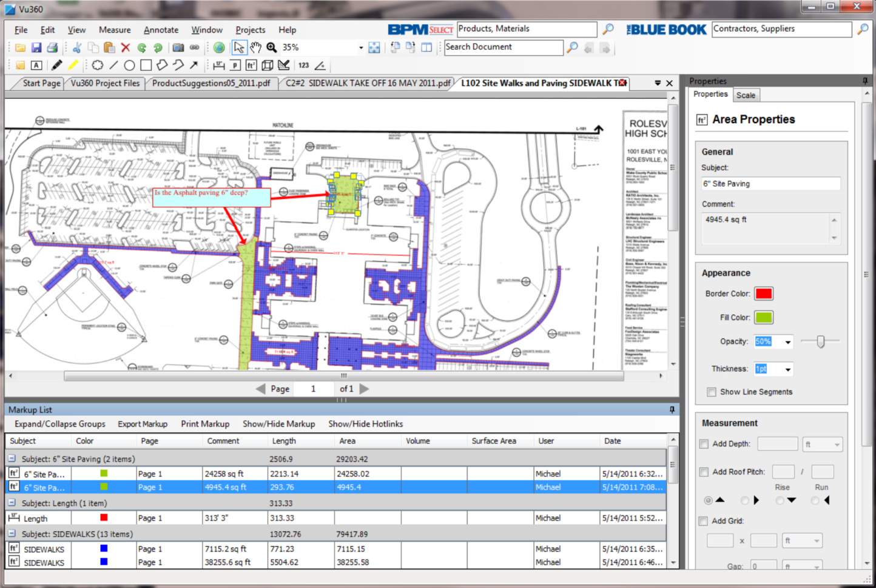Select the Rise down-arrow radio button
The width and height of the screenshot is (876, 588).
(781, 500)
